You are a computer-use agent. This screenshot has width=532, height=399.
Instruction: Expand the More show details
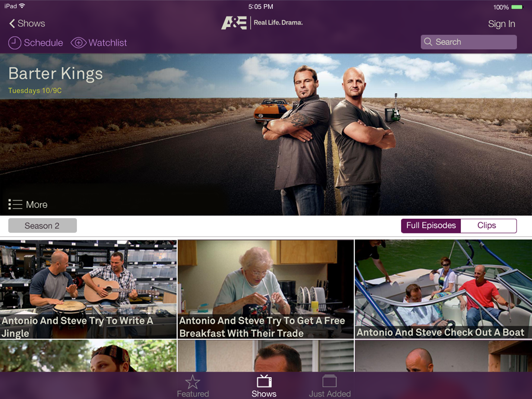click(37, 205)
